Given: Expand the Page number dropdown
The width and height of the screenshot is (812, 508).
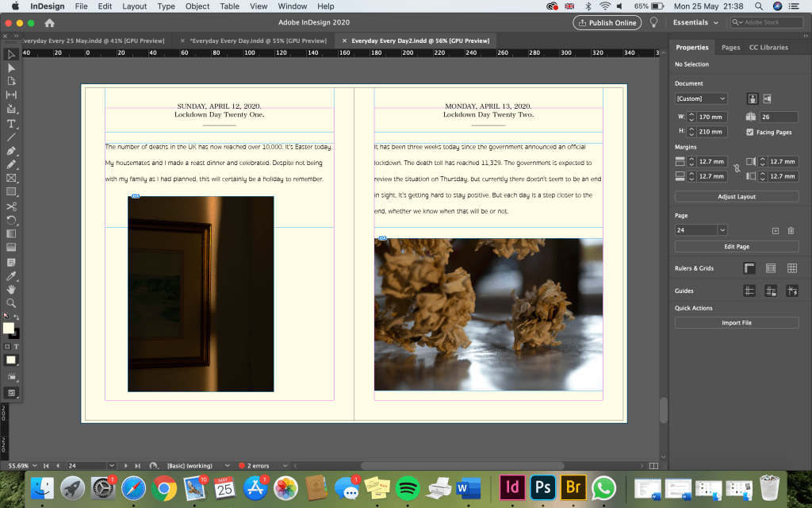Looking at the screenshot, I should click(x=722, y=230).
